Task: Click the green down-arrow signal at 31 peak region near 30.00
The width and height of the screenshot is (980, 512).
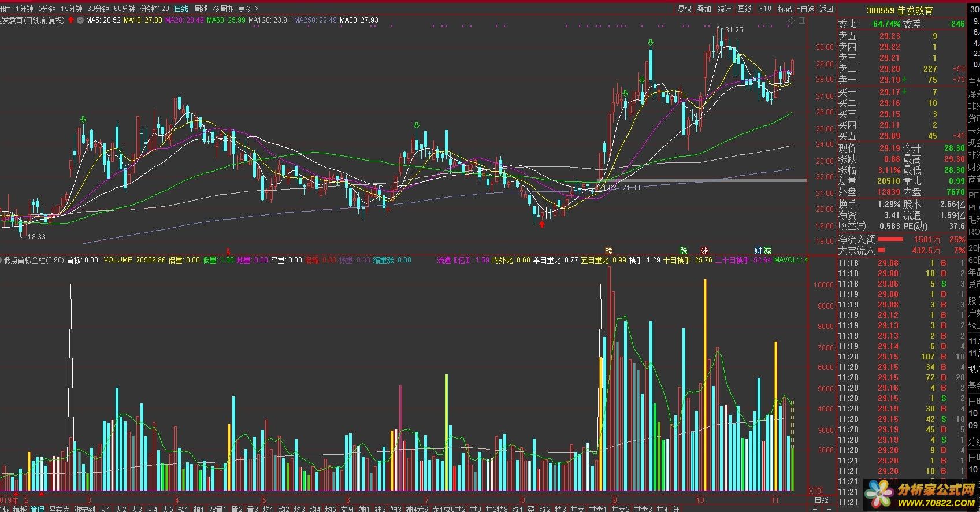Action: click(x=651, y=43)
